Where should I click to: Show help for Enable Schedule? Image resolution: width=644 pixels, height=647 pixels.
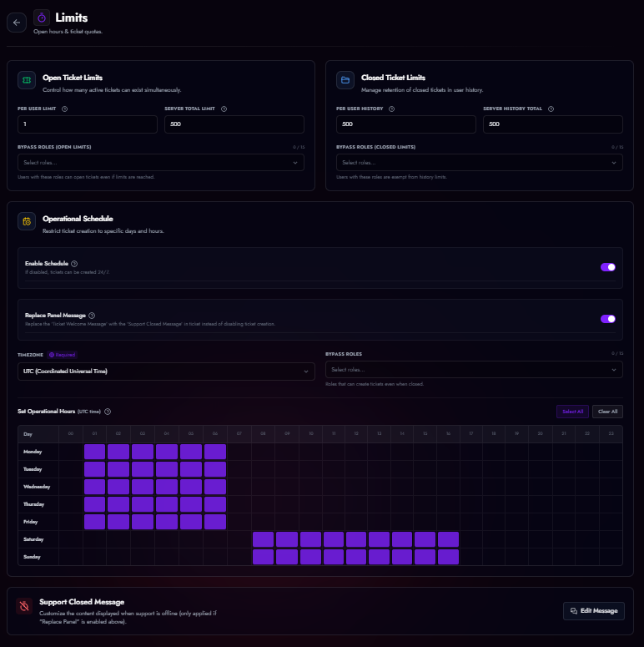(x=74, y=264)
